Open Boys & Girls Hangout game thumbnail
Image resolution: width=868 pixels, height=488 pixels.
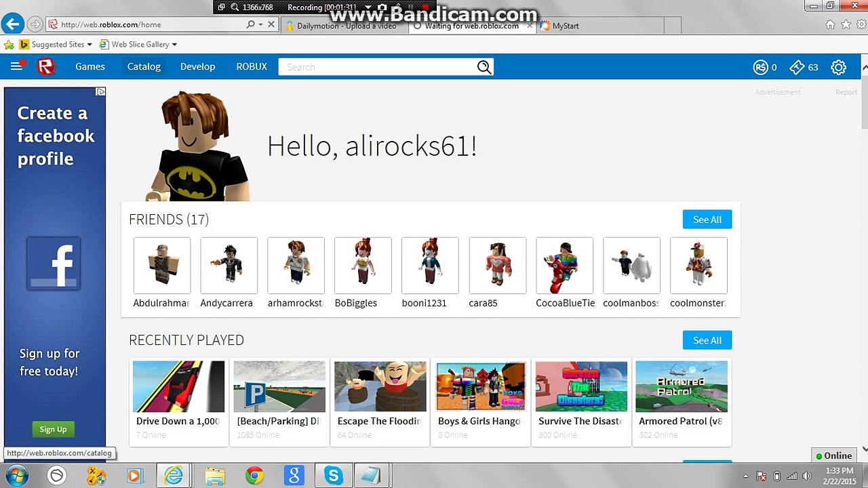click(x=481, y=386)
